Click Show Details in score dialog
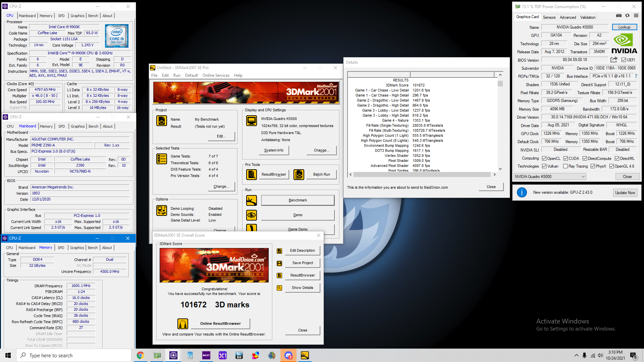This screenshot has height=362, width=644. click(x=303, y=288)
